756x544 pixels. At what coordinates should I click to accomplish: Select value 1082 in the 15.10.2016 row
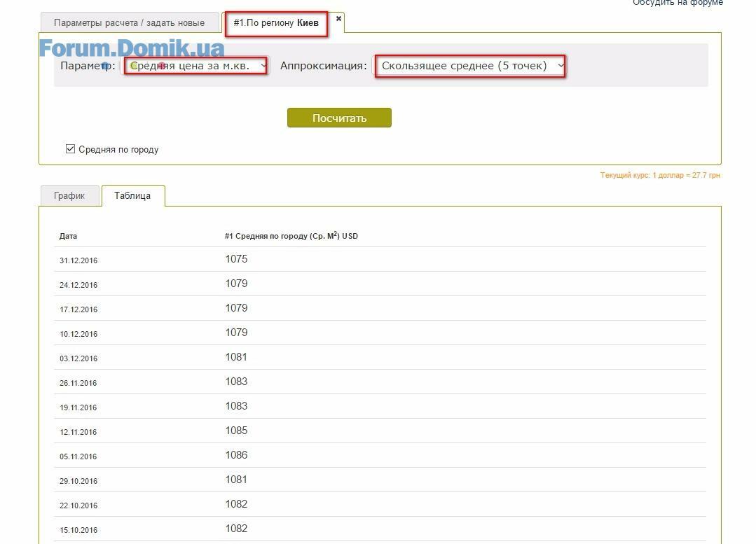click(236, 529)
